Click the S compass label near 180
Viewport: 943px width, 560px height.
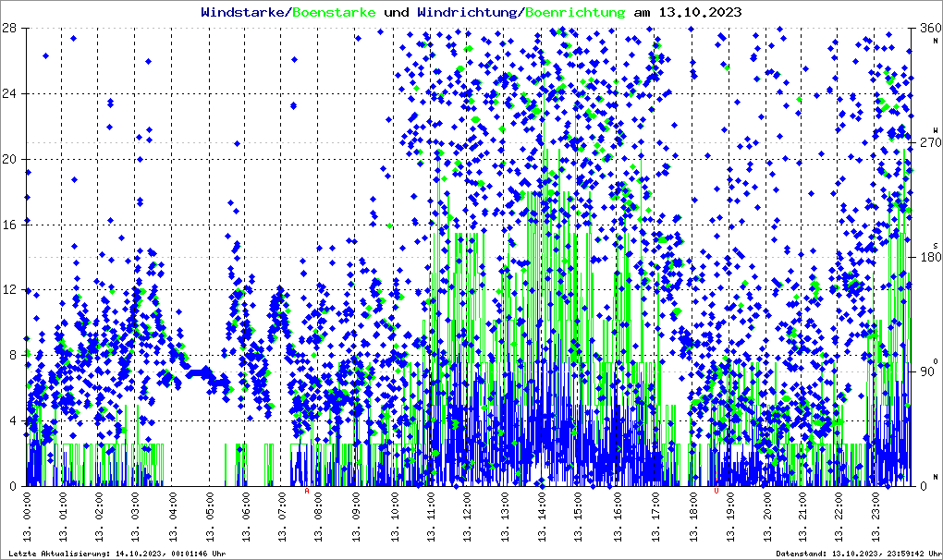935,245
